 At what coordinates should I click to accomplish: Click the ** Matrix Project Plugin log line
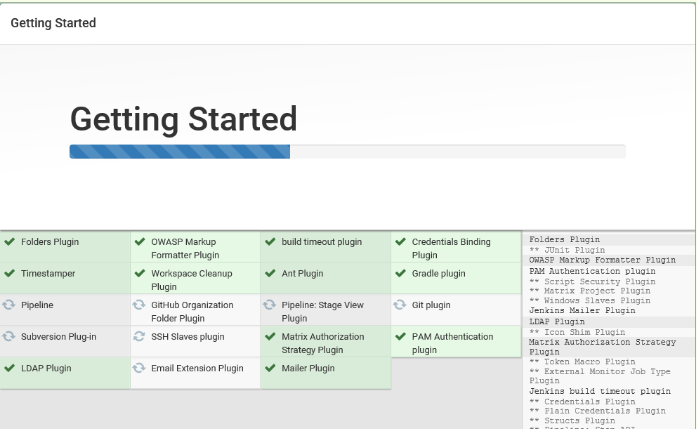tap(589, 291)
